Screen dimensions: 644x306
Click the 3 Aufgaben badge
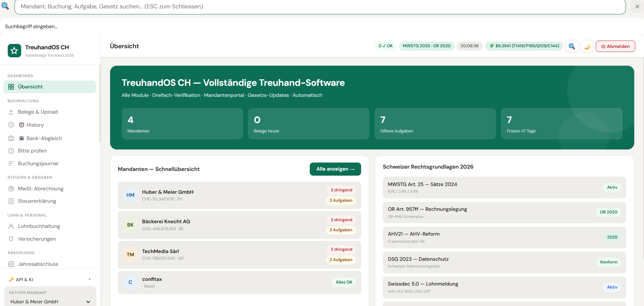point(341,200)
